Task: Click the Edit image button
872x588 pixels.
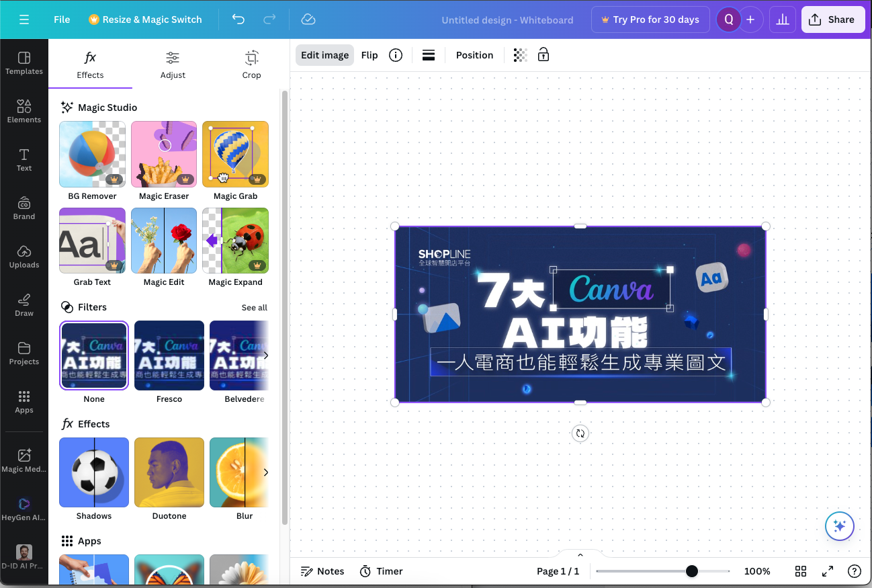Action: [x=325, y=55]
